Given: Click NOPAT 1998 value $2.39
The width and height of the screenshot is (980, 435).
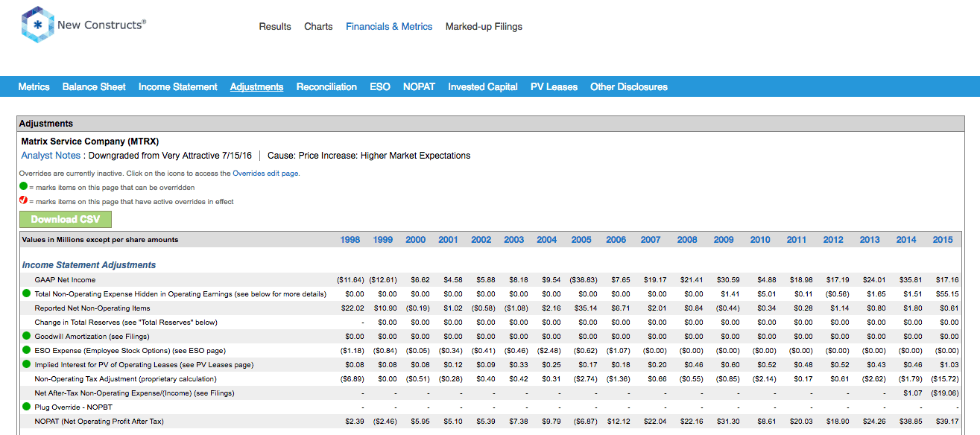Looking at the screenshot, I should [x=354, y=422].
